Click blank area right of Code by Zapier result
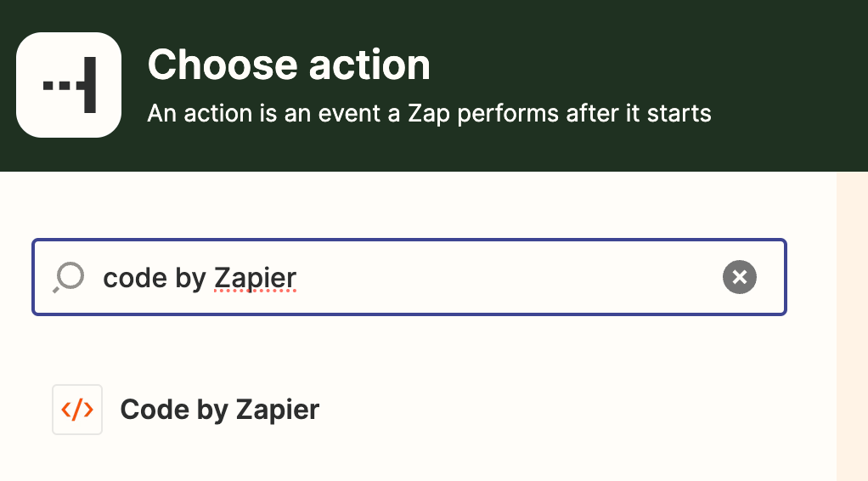 point(552,410)
